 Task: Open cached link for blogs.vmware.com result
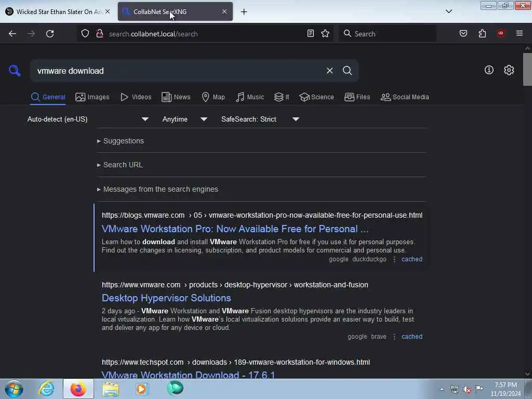click(412, 259)
